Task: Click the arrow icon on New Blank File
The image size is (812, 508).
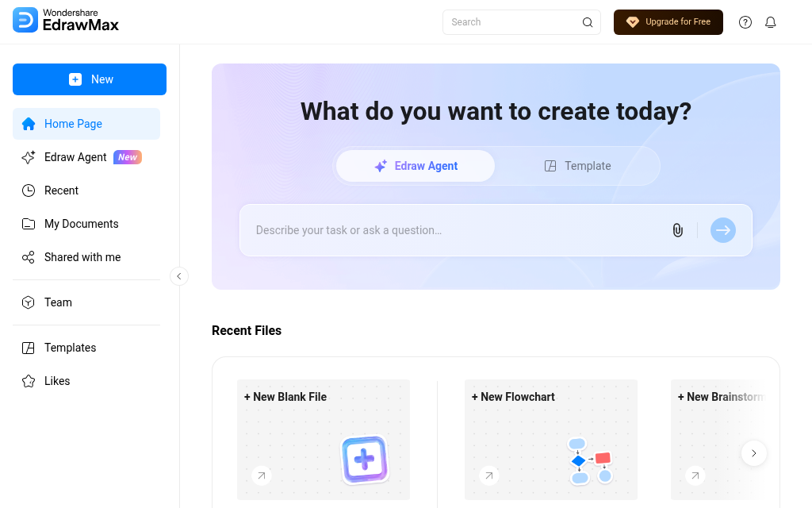Action: coord(262,475)
